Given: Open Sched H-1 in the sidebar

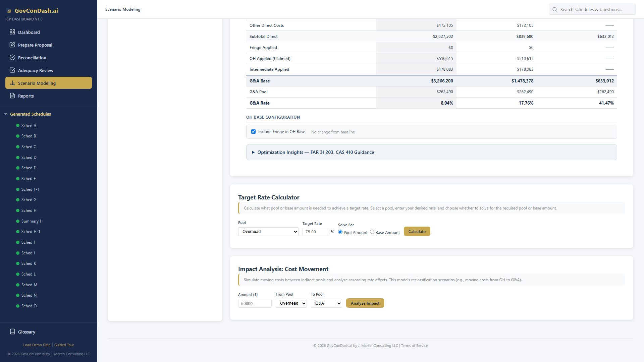Looking at the screenshot, I should point(31,232).
